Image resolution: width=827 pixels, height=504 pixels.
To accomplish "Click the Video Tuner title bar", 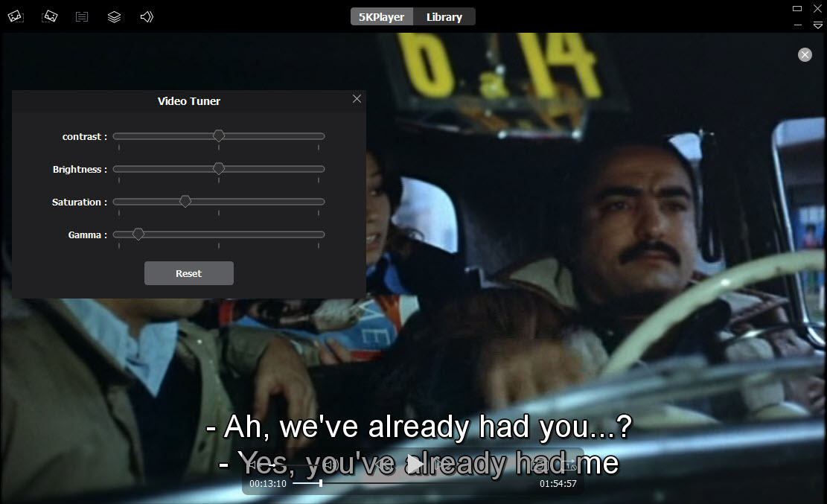I will (189, 101).
